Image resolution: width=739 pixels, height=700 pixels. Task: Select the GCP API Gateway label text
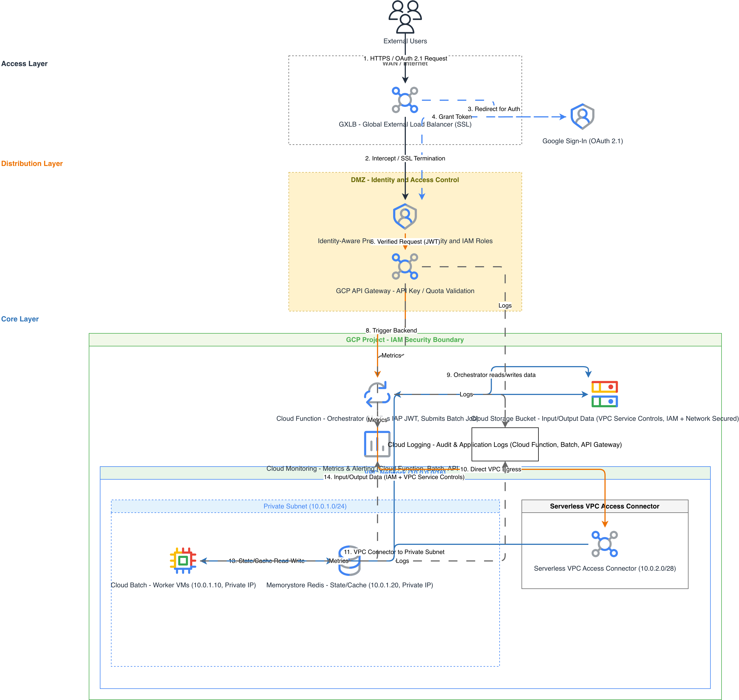(x=405, y=291)
